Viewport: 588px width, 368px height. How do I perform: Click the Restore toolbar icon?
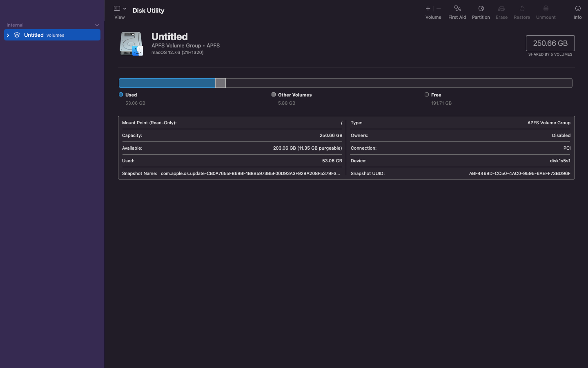click(x=521, y=9)
